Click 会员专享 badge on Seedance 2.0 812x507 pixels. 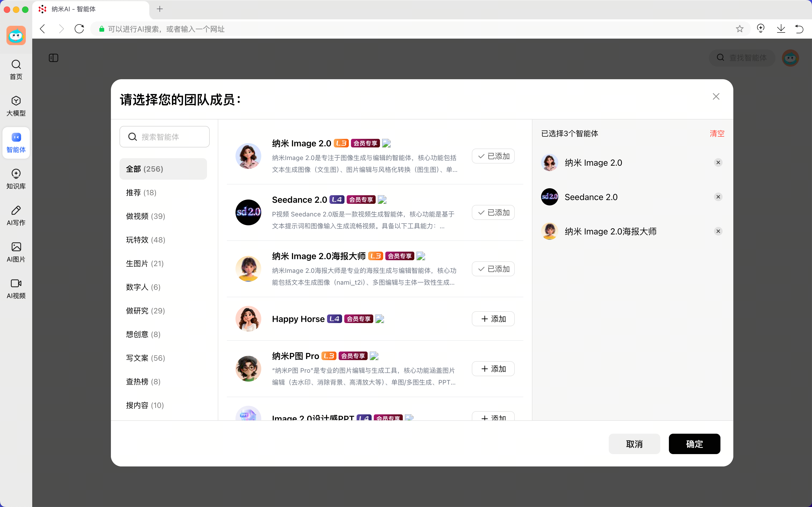pos(361,200)
